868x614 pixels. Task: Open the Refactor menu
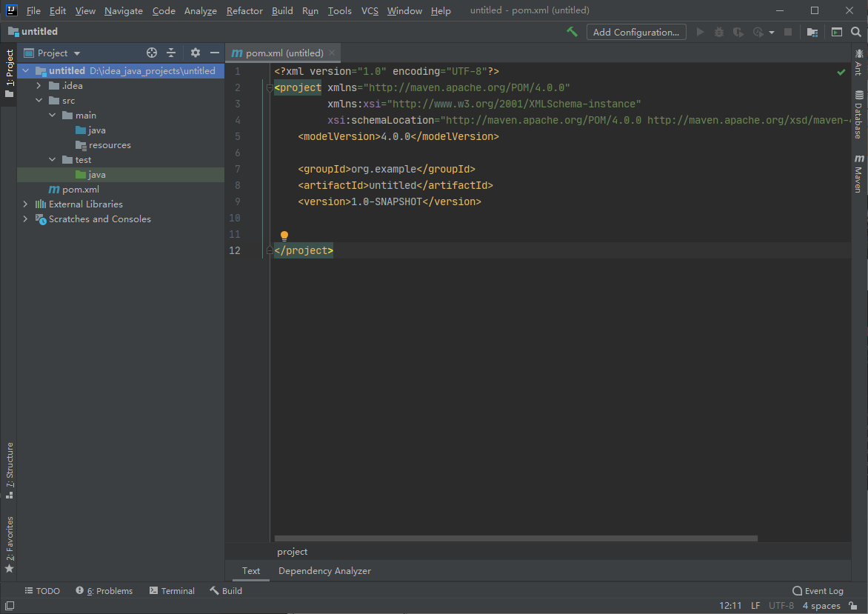coord(244,11)
